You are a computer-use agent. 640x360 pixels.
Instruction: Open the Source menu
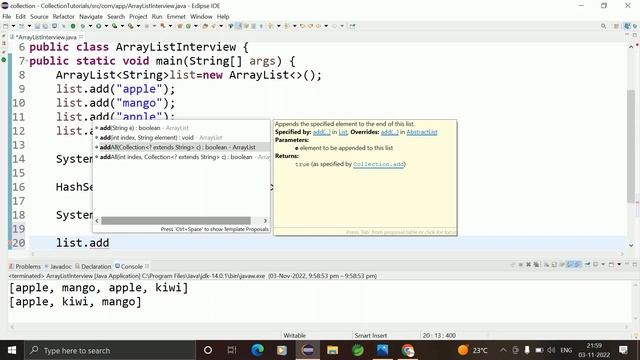tap(39, 16)
